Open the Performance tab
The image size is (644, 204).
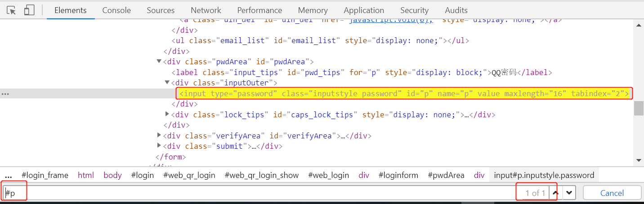259,10
